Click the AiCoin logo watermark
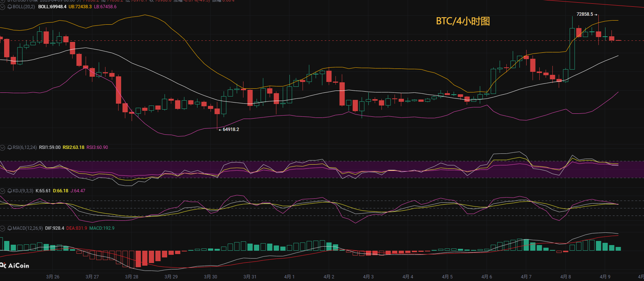 tap(15, 266)
